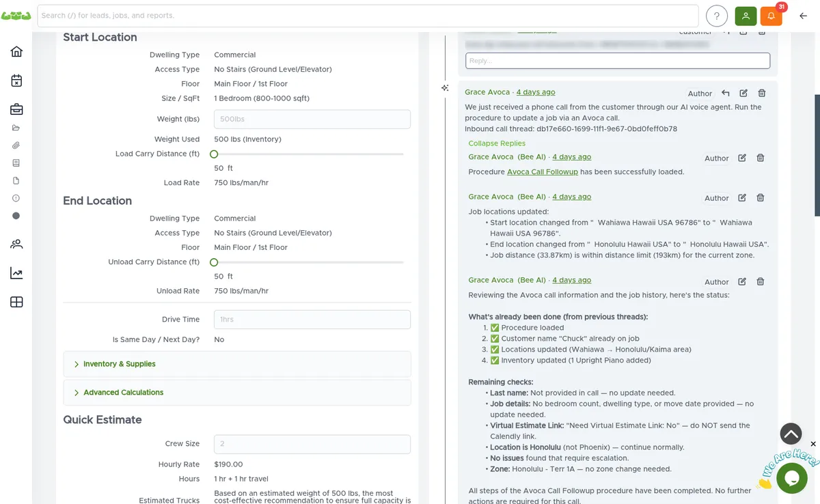Click the back arrow at the top right
820x504 pixels.
(803, 15)
